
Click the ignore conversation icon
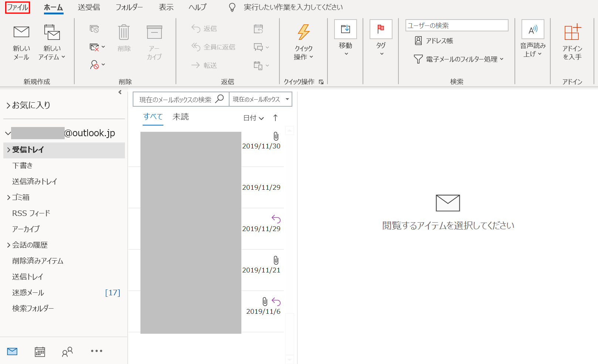click(94, 29)
